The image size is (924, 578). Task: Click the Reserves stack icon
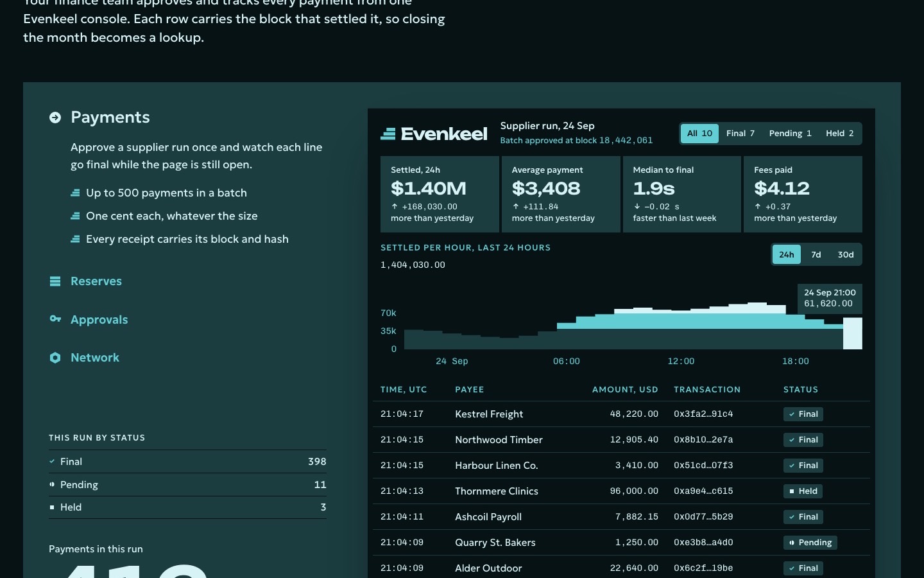(x=55, y=281)
